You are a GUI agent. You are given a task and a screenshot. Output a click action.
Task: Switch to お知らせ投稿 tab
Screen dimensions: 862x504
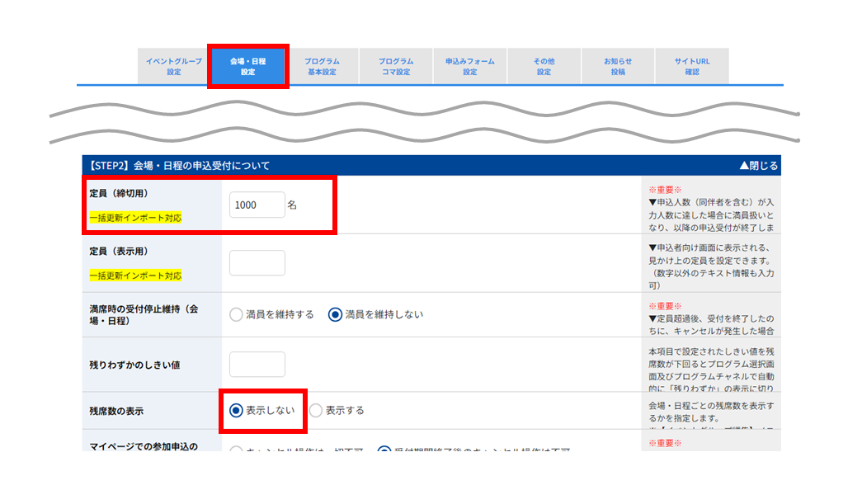click(618, 67)
